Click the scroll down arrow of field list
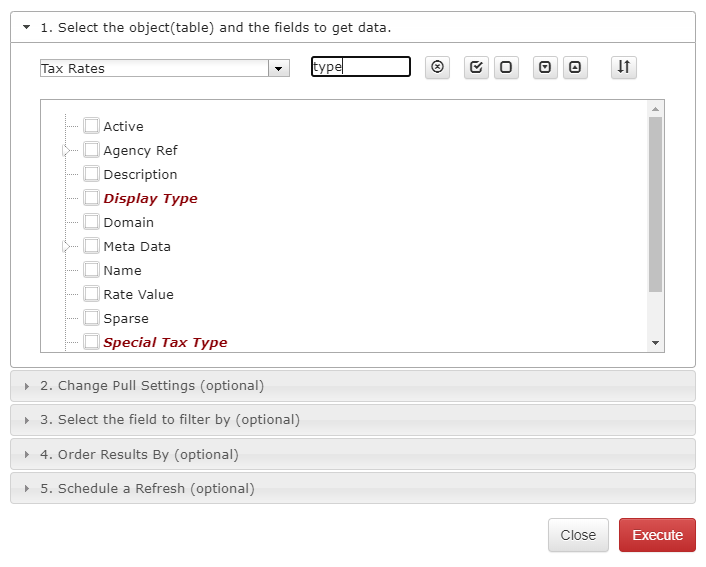The width and height of the screenshot is (706, 567). (x=656, y=343)
